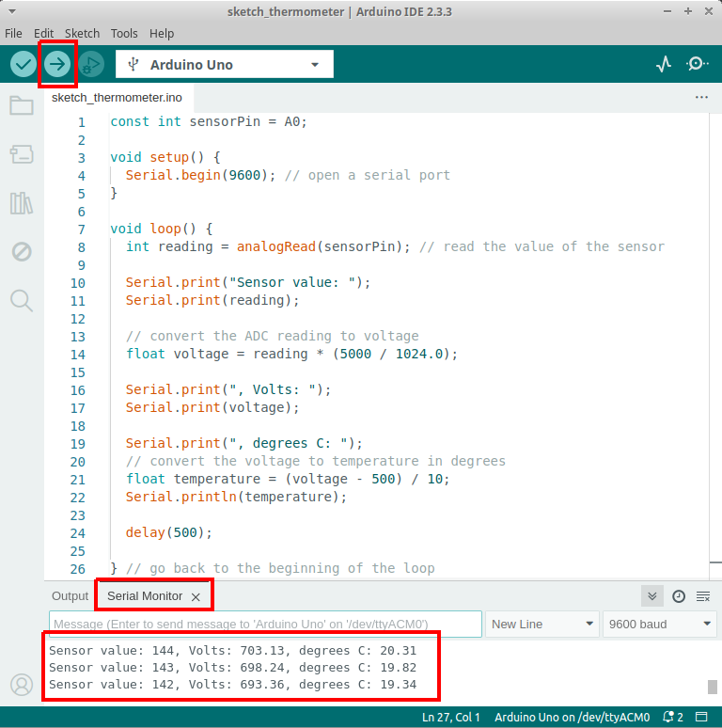Expand the New Line ending dropdown
722x728 pixels.
click(x=541, y=624)
